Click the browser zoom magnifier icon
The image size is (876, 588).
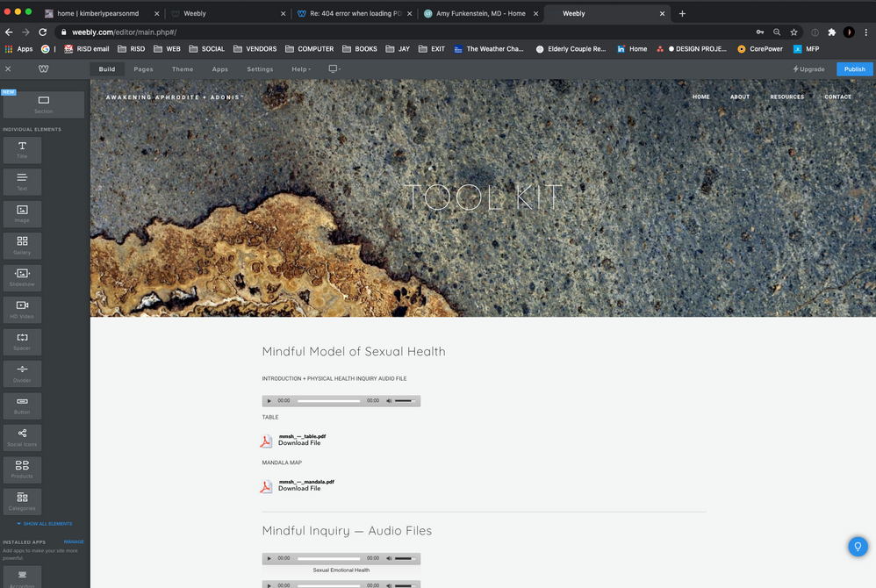pos(777,32)
